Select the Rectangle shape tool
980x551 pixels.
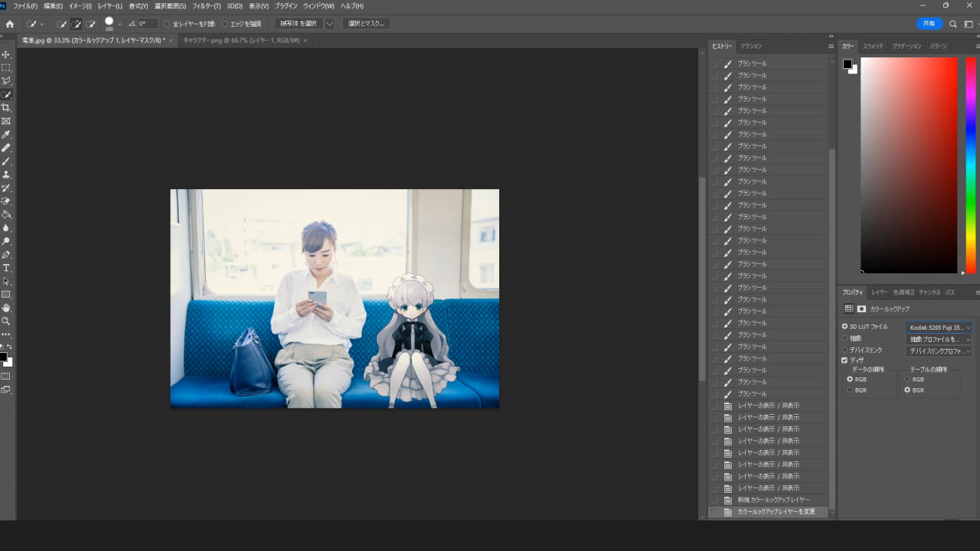click(x=6, y=295)
